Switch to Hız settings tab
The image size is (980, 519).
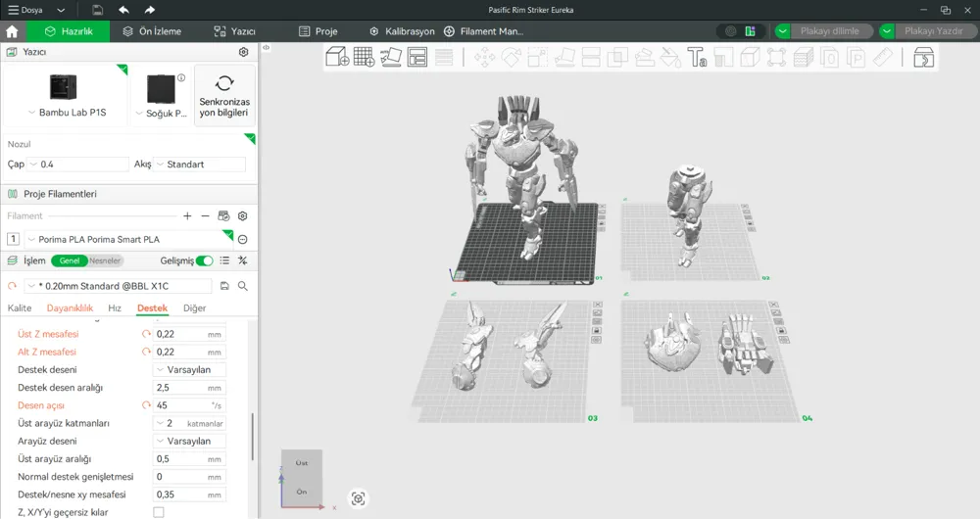(x=115, y=307)
